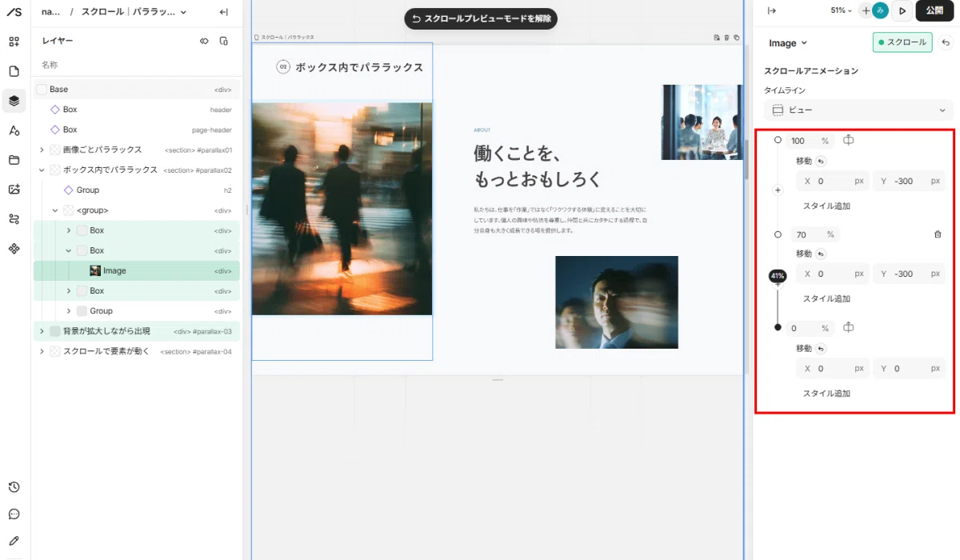Click the plus icon to invite a collaborator
This screenshot has width=960, height=560.
tap(866, 10)
